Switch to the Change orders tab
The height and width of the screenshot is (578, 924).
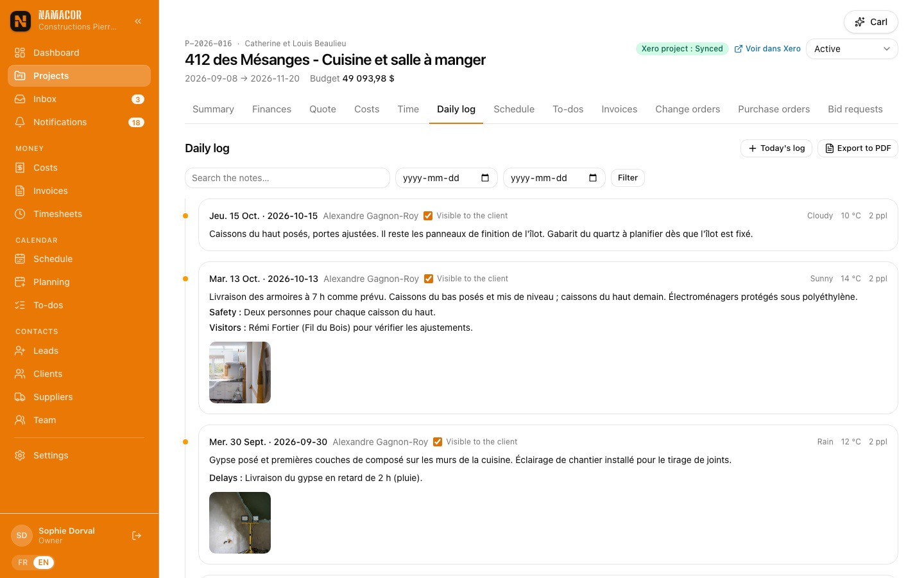click(x=687, y=109)
